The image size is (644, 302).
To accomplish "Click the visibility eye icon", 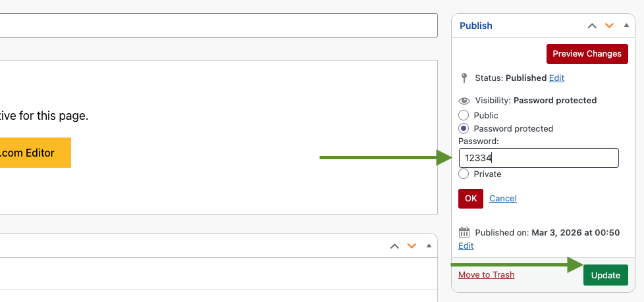I will pos(464,101).
